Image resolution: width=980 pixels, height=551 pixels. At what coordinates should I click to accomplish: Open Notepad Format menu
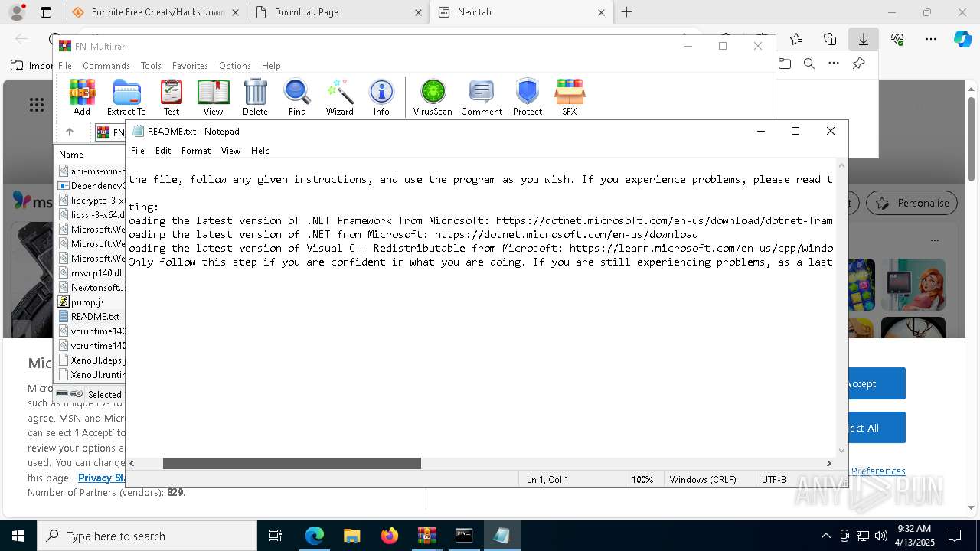click(x=196, y=151)
